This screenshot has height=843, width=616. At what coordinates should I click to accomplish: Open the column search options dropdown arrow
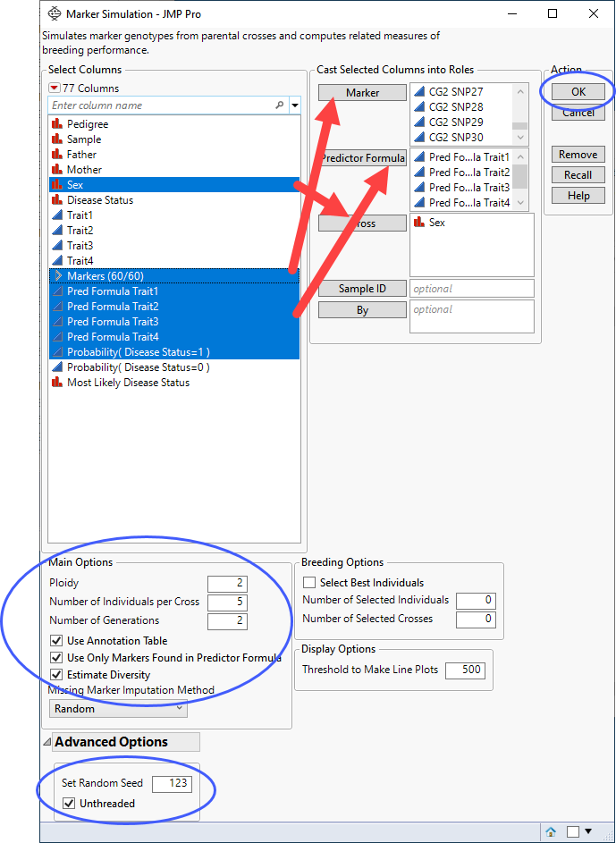tap(294, 105)
